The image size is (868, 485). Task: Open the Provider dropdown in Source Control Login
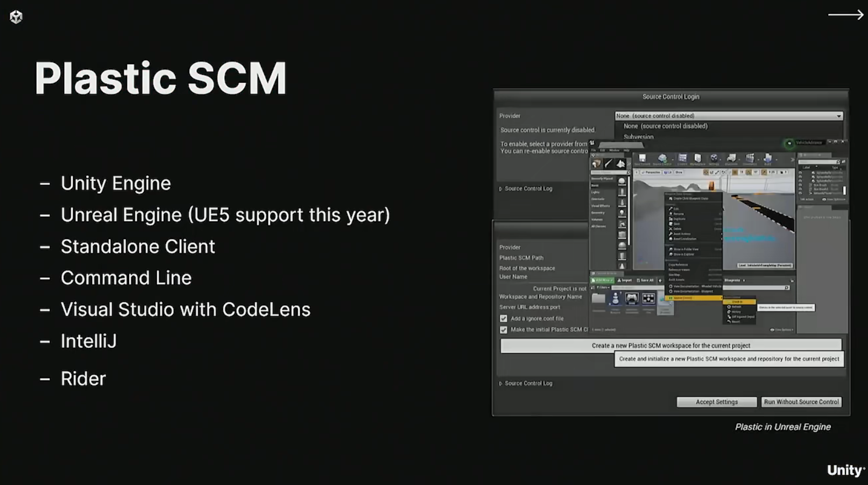coord(729,116)
